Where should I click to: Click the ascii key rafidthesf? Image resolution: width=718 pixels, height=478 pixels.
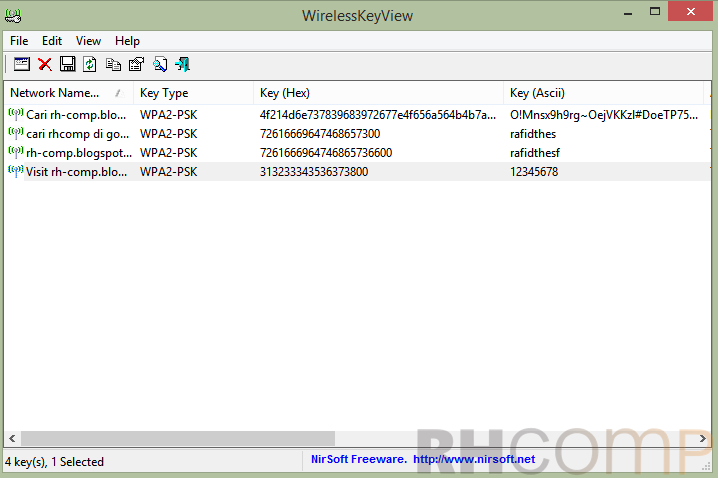(x=534, y=152)
